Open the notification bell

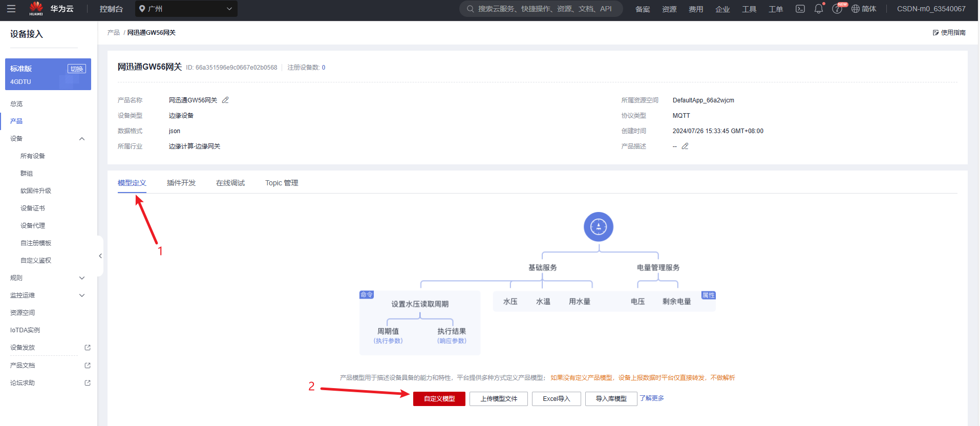tap(818, 9)
